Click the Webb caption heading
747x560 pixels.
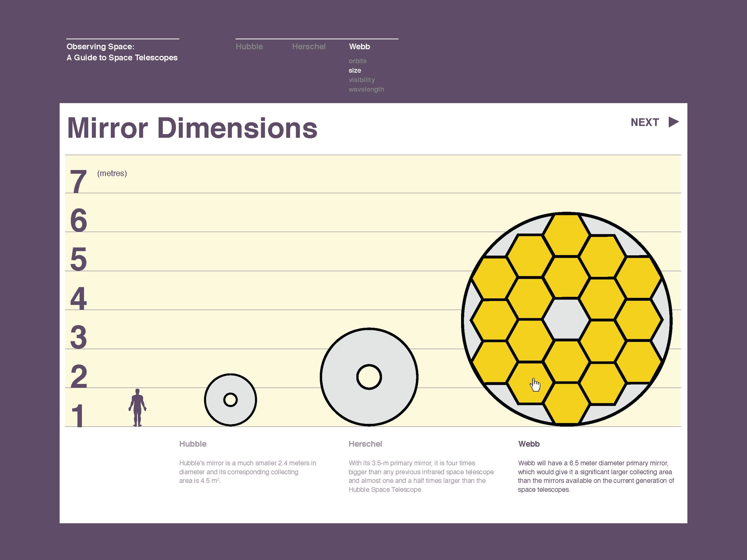click(x=529, y=444)
